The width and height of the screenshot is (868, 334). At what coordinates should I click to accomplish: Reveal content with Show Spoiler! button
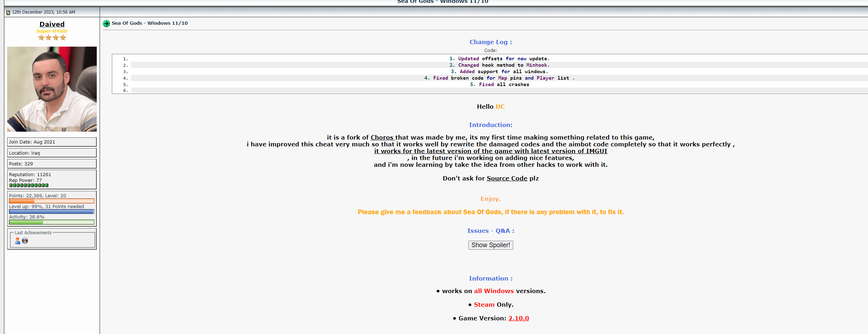coord(491,245)
